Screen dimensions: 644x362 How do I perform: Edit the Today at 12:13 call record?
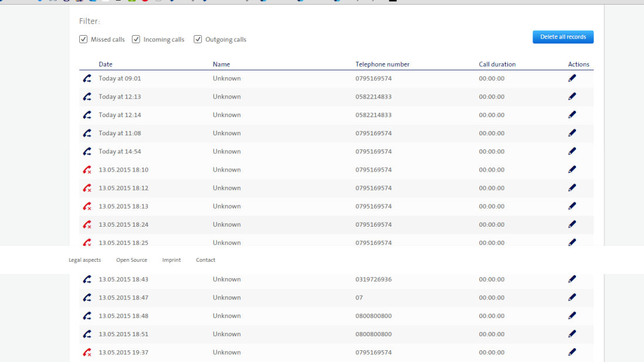(572, 97)
